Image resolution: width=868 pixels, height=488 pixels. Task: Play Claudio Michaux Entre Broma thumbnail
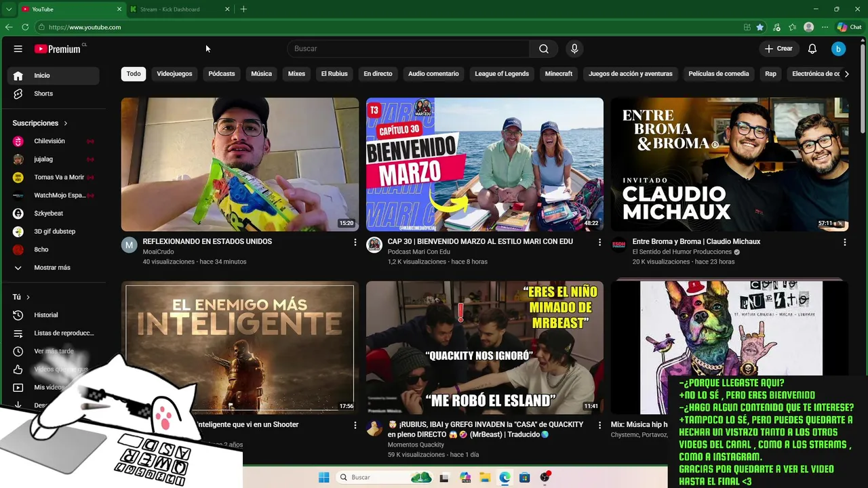coord(730,165)
